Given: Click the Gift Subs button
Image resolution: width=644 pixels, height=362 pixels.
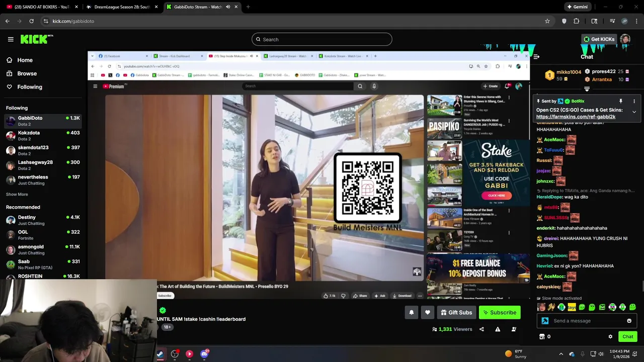Looking at the screenshot, I should click(456, 313).
